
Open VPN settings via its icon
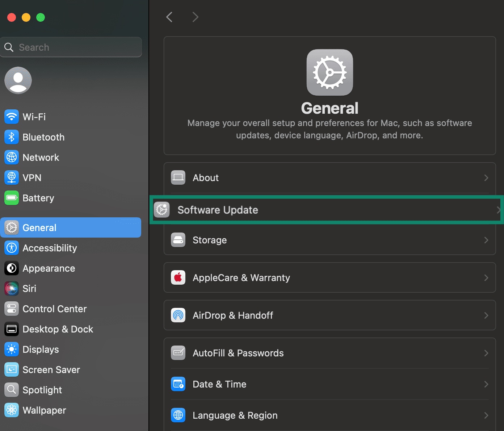(11, 177)
